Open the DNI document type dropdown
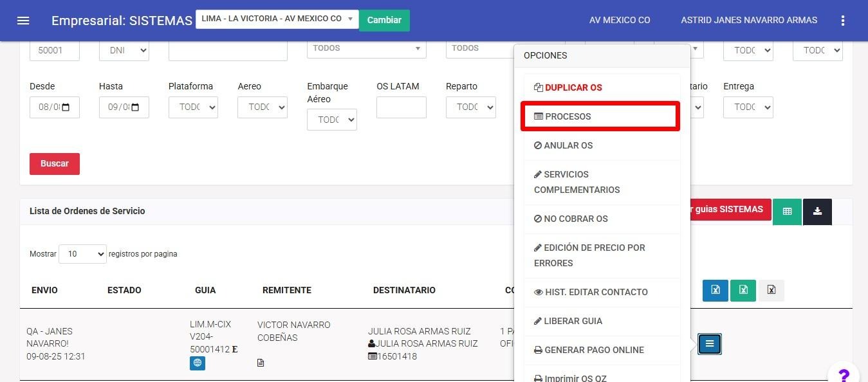 tap(124, 50)
